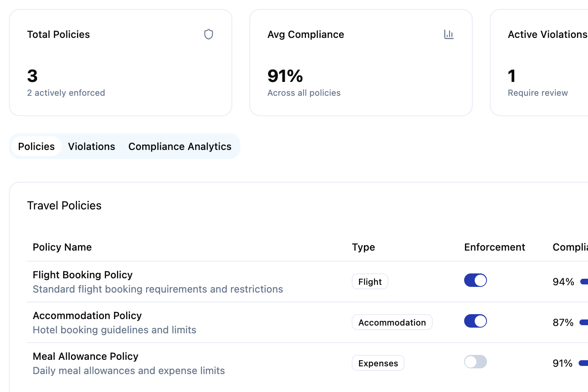This screenshot has height=392, width=588.
Task: Click the Accommodation type badge
Action: coord(392,322)
